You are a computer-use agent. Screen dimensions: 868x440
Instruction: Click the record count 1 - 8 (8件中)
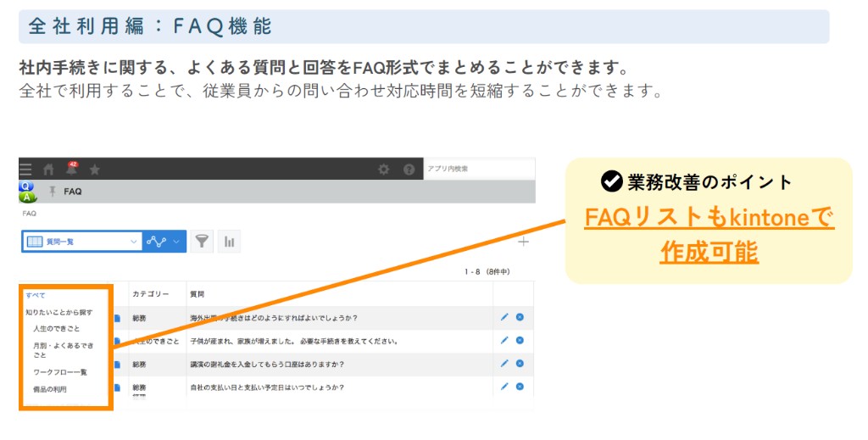click(487, 272)
